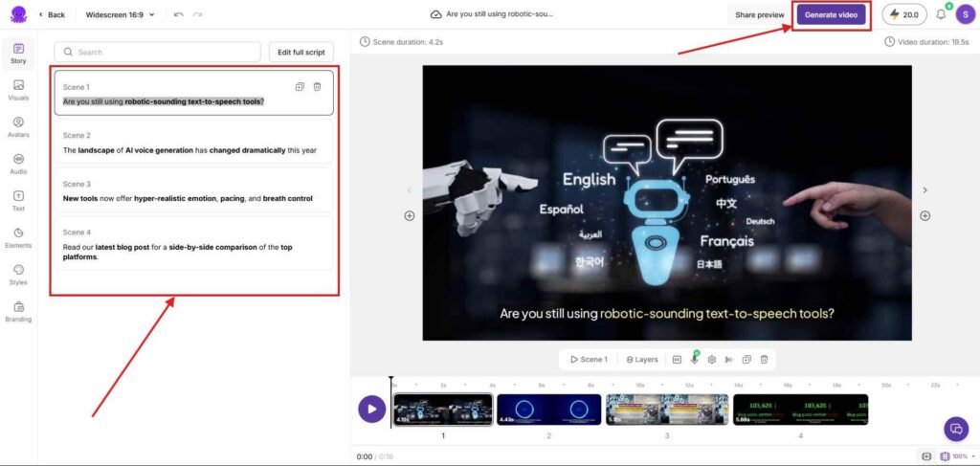
Task: Click the fit-to-view icon at bottom right
Action: [926, 456]
